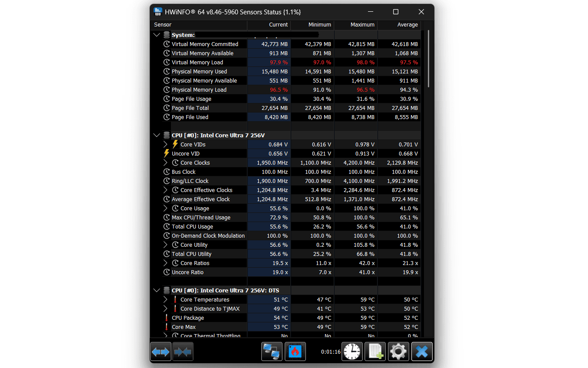Click clock icon beside Ring/LLC Clock
The width and height of the screenshot is (588, 368).
[x=167, y=181]
